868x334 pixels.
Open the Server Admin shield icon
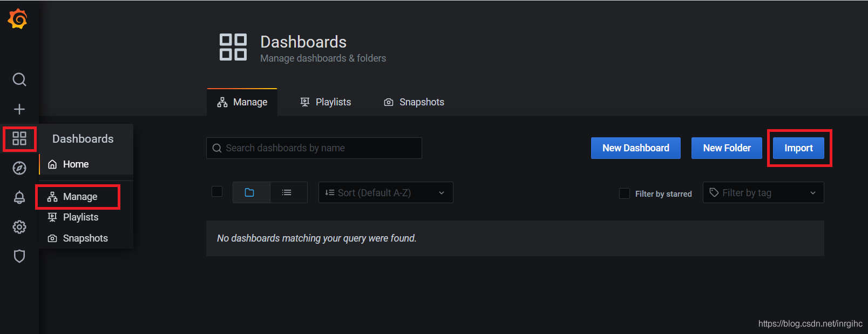click(19, 256)
